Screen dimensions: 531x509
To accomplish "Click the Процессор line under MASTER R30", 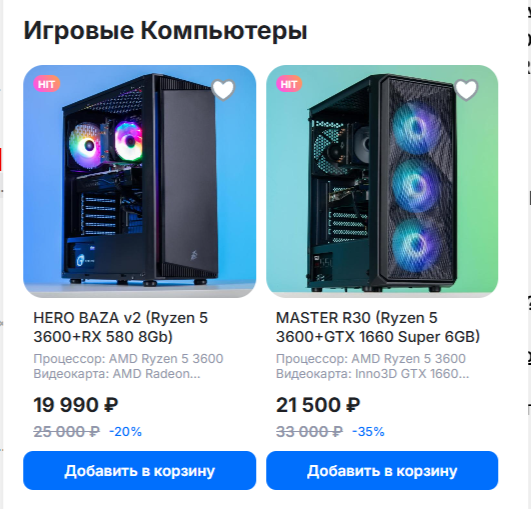I will (x=371, y=359).
